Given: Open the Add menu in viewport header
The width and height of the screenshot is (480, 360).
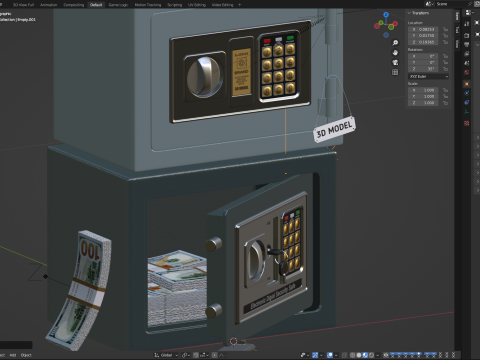Looking at the screenshot, I should (13, 355).
